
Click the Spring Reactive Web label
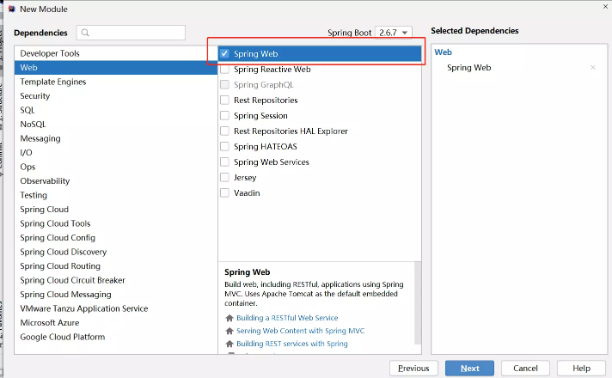point(272,69)
